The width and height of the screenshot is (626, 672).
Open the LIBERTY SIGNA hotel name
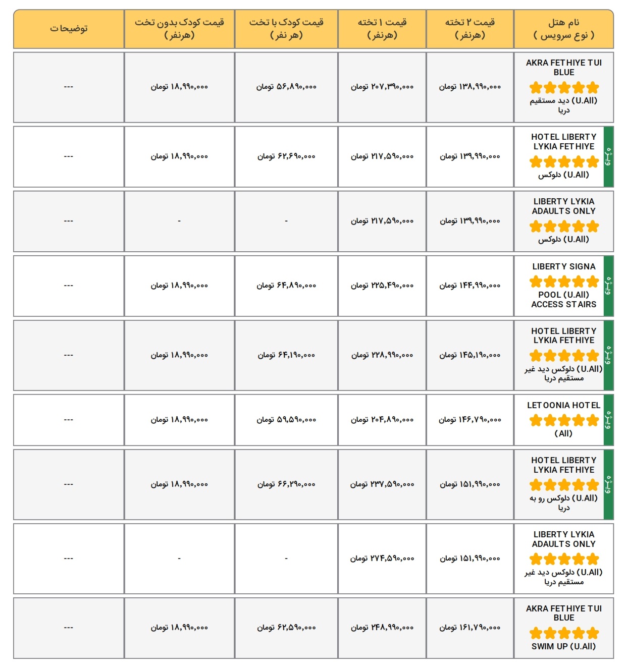tap(564, 266)
